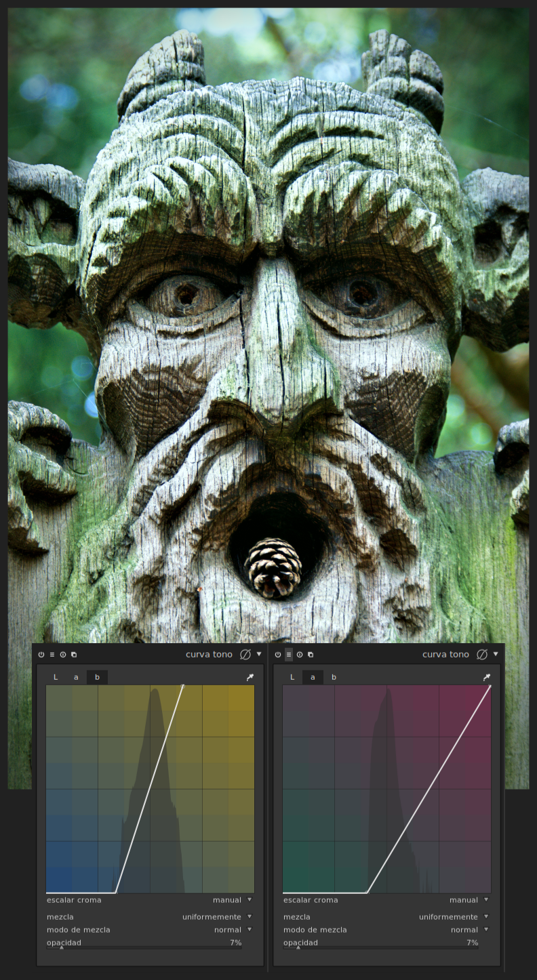The height and width of the screenshot is (980, 537).
Task: Open escalar croma dropdown in right panel
Action: [x=386, y=900]
